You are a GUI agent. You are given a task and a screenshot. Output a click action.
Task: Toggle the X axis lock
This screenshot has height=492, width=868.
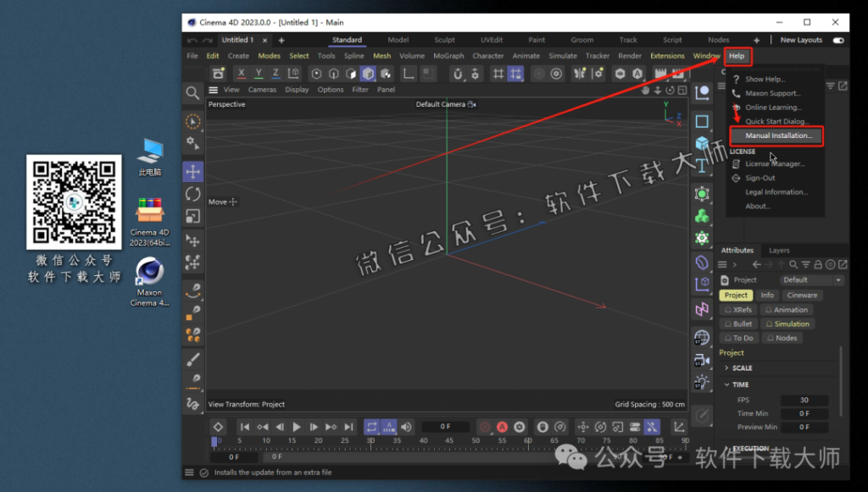[x=242, y=74]
